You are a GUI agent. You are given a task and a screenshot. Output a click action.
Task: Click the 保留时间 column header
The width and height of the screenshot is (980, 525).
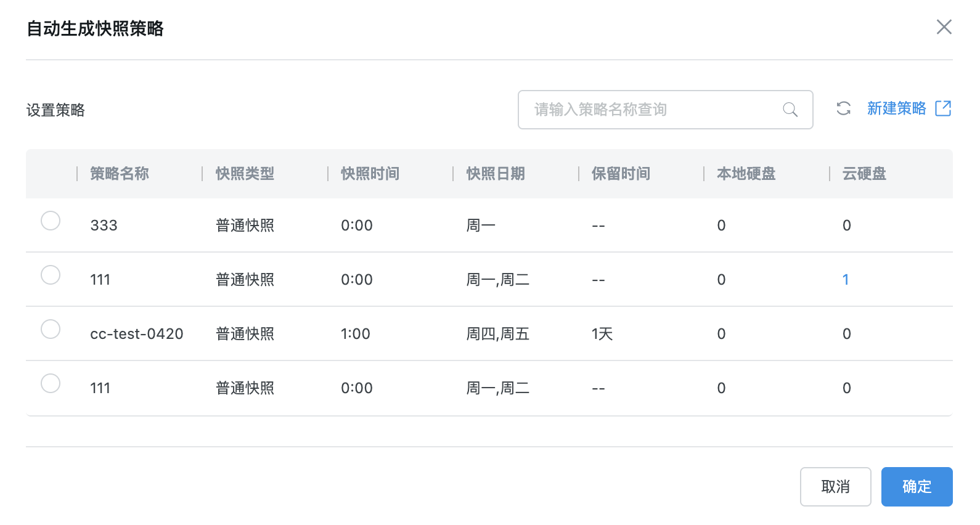tap(621, 174)
